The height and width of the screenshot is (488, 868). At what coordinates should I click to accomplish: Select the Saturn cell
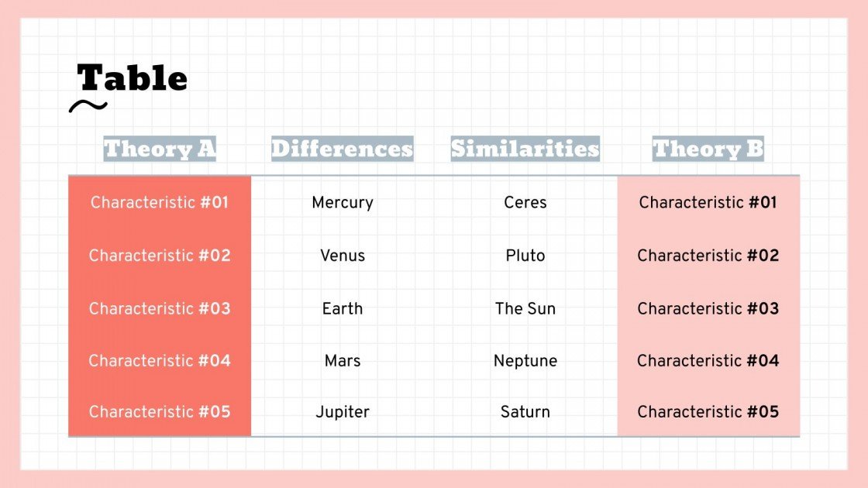click(525, 412)
